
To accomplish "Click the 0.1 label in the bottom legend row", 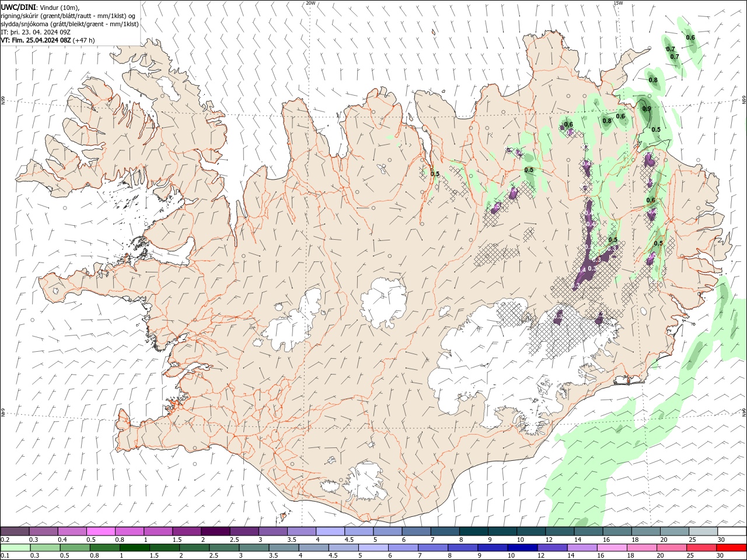I will tap(5, 556).
